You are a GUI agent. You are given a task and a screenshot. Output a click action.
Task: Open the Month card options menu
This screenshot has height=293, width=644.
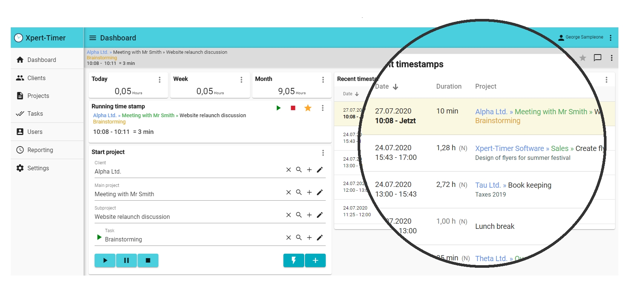point(323,80)
